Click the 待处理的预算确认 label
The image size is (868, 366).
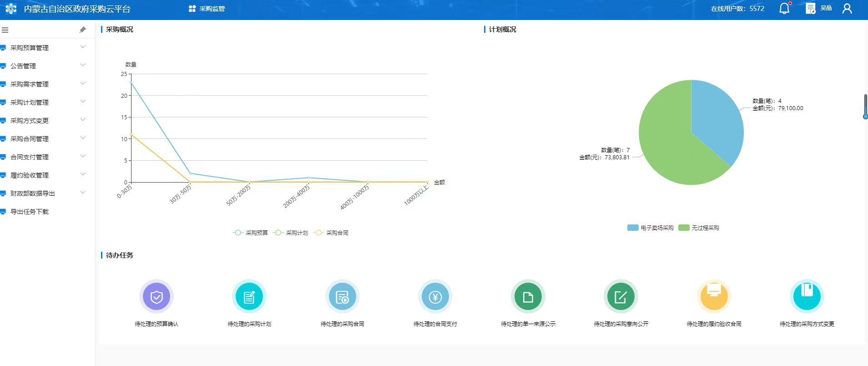pyautogui.click(x=156, y=324)
